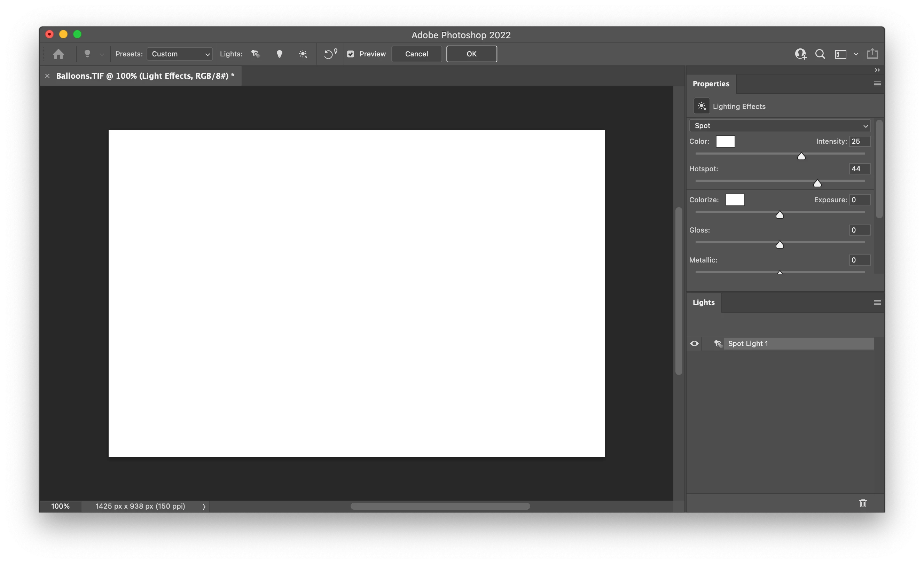Add a new Infinite Light

303,54
